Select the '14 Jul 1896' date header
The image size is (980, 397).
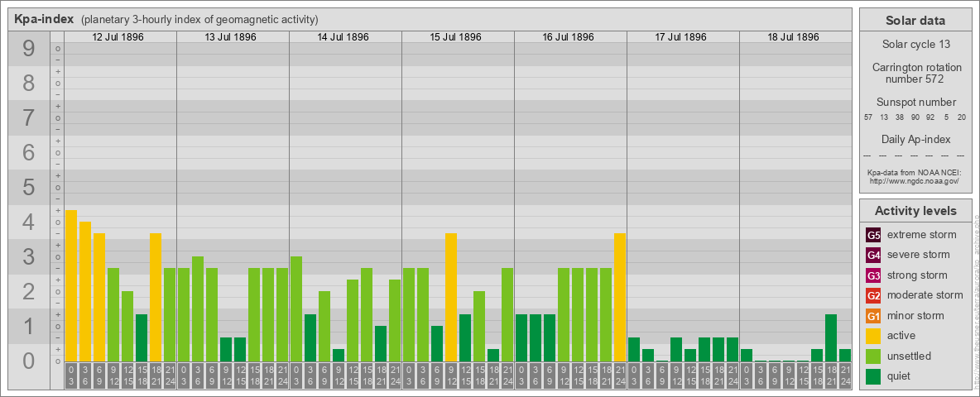(343, 37)
